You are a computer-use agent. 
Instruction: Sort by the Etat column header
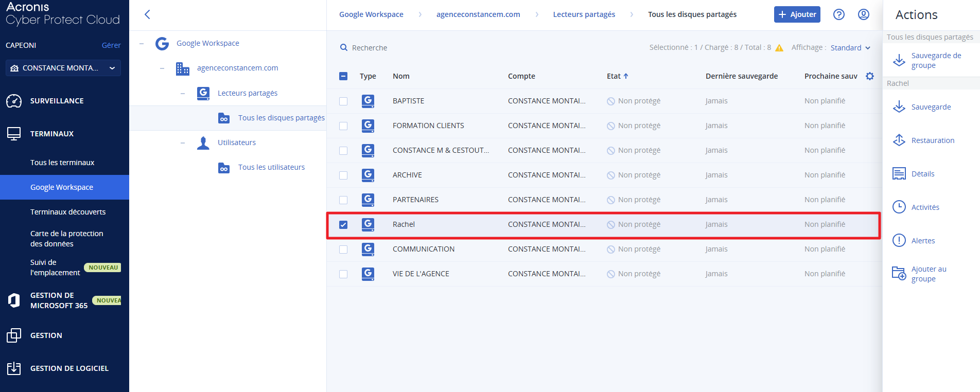coord(617,76)
